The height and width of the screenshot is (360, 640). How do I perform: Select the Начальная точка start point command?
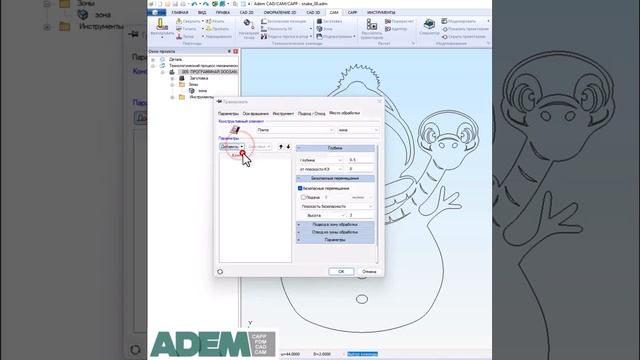248,29
